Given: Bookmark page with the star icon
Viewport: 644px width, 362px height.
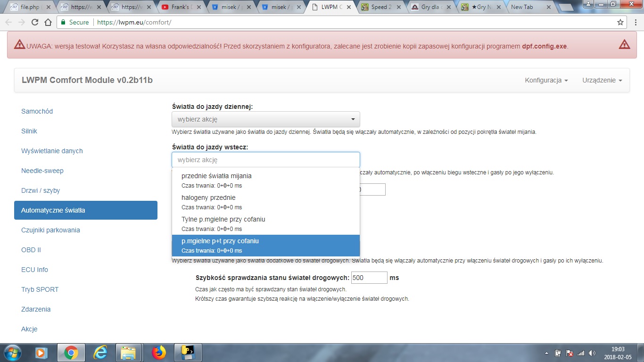Looking at the screenshot, I should point(620,22).
